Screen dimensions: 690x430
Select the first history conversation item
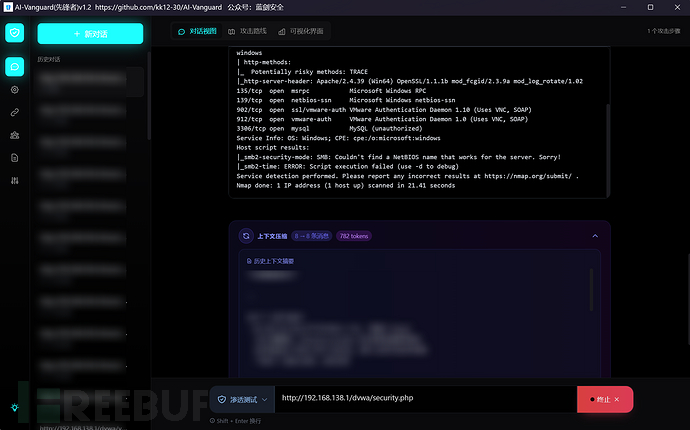point(90,82)
